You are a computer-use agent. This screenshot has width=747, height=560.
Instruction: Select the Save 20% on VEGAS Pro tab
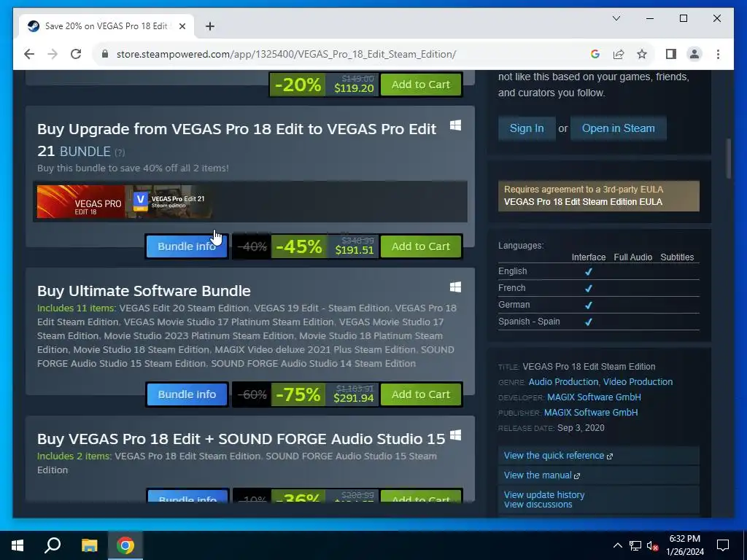tap(106, 26)
